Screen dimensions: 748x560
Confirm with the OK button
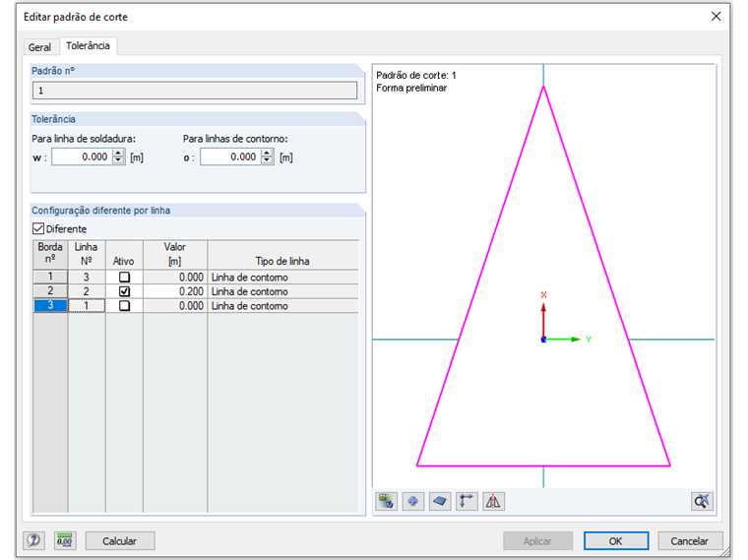[x=615, y=541]
